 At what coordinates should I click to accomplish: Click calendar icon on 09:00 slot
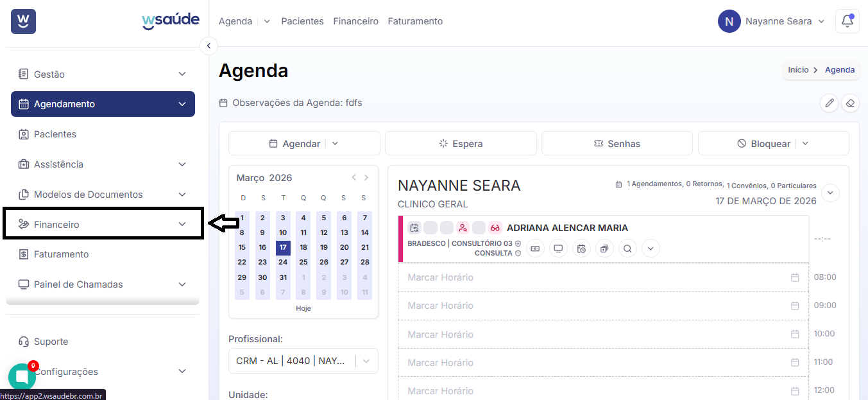[x=795, y=306]
